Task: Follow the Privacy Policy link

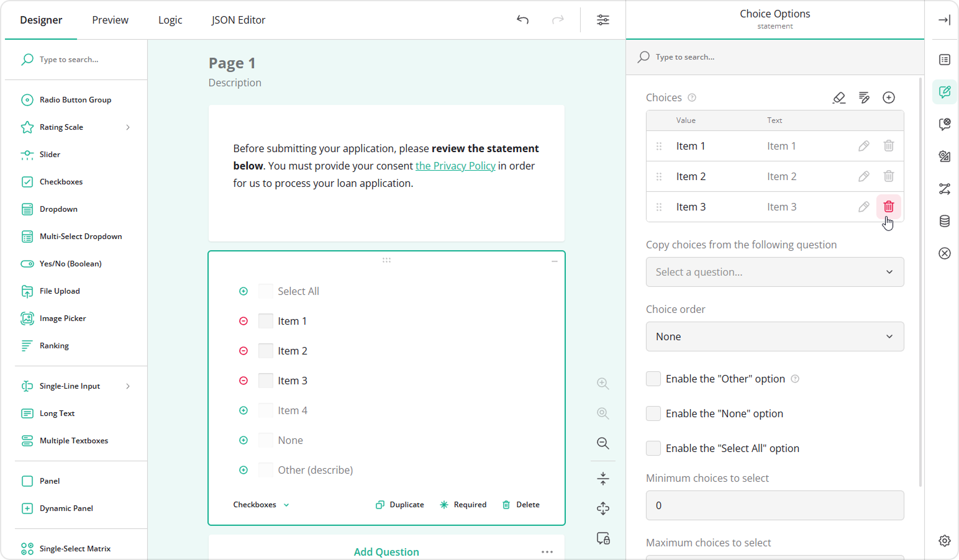Action: 455,166
